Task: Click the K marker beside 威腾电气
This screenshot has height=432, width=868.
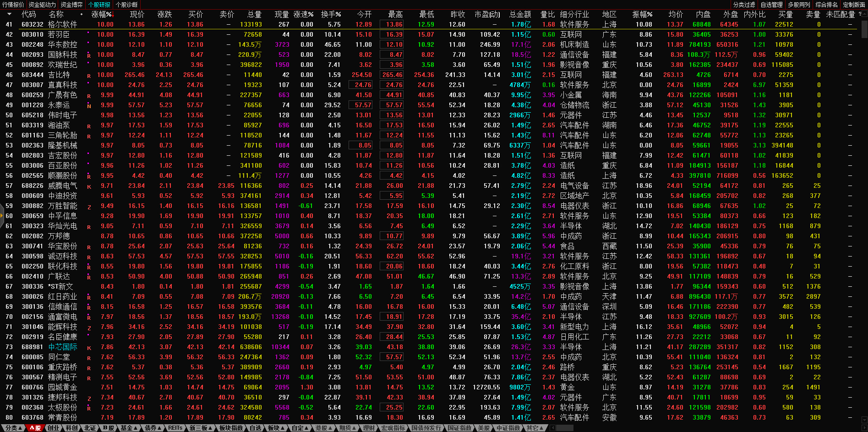Action: point(89,186)
